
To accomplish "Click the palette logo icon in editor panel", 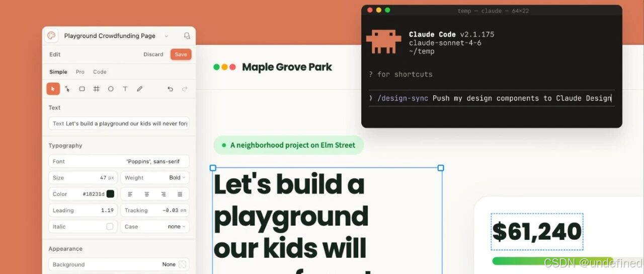I will pyautogui.click(x=51, y=36).
